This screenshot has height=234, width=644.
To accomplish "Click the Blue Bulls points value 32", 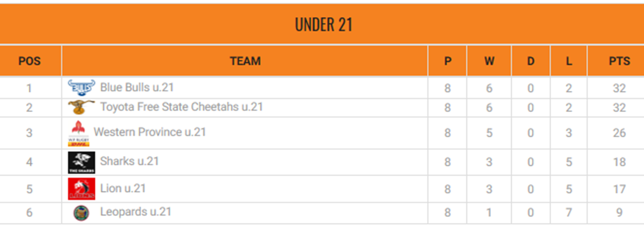I will (619, 88).
